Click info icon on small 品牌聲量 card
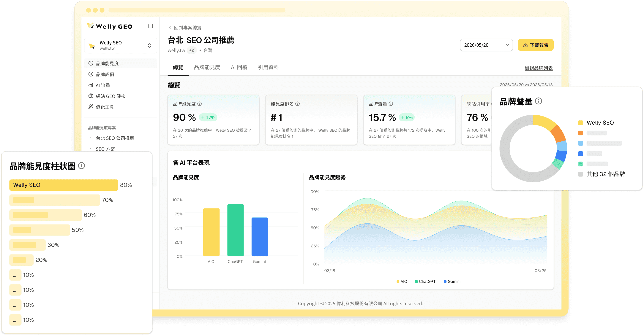644x336 pixels. click(391, 104)
